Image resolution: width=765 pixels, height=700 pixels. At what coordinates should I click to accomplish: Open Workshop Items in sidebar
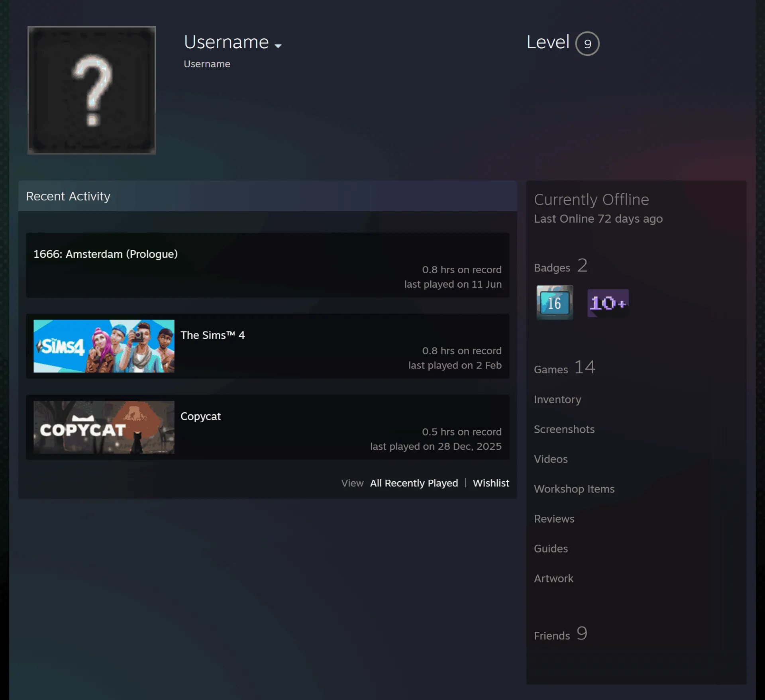click(x=574, y=489)
